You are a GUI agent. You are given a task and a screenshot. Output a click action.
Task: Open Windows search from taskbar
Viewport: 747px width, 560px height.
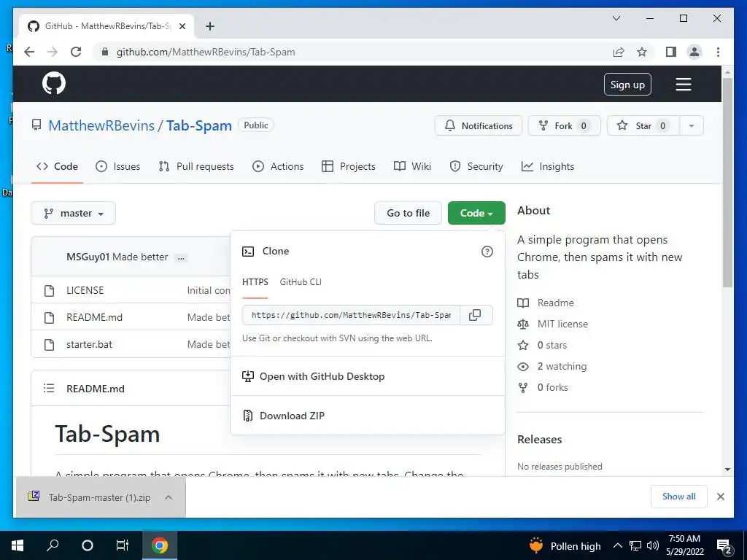(53, 545)
